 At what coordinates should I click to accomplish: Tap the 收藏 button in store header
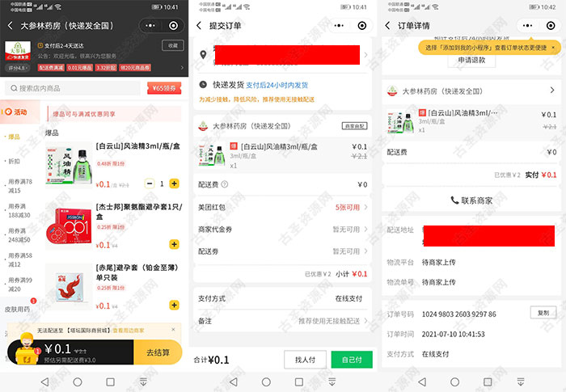pyautogui.click(x=173, y=45)
